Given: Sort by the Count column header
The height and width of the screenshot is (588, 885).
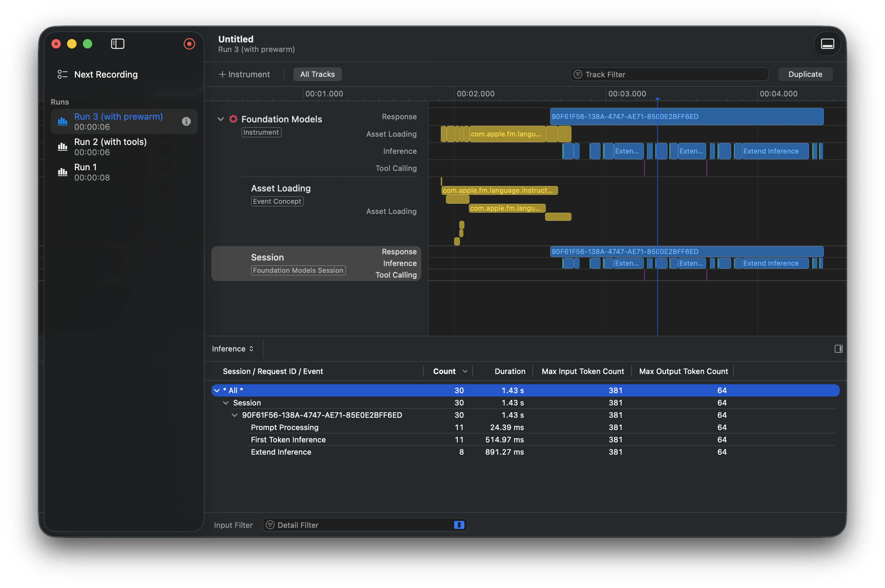Looking at the screenshot, I should click(x=445, y=371).
